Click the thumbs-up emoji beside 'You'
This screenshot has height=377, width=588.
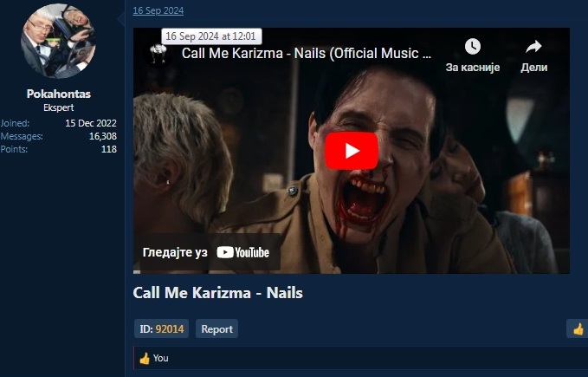[x=145, y=358]
